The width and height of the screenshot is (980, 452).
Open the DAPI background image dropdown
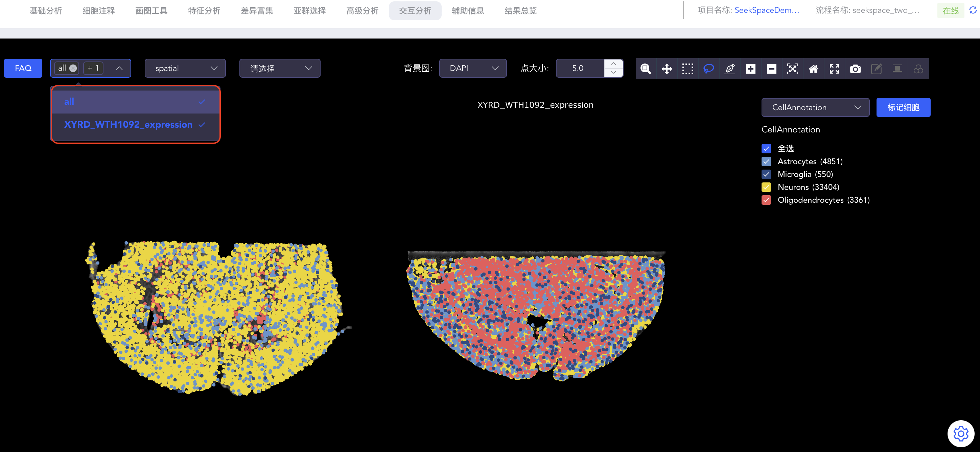(x=472, y=69)
